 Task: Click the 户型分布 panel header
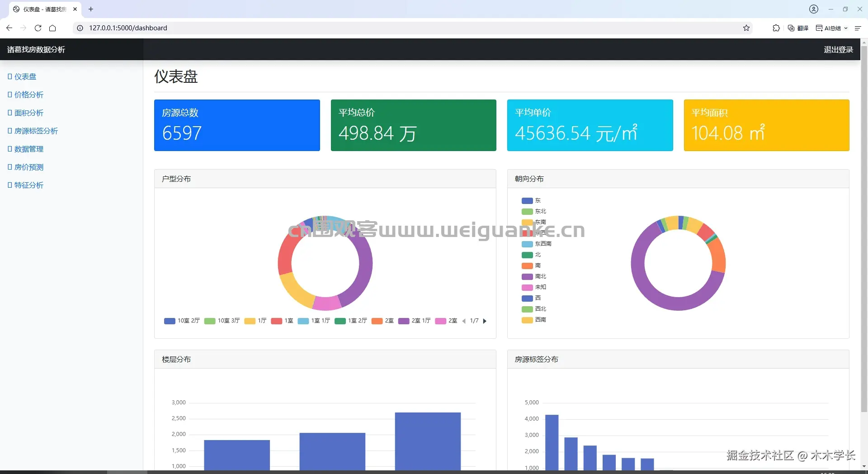[x=325, y=179]
